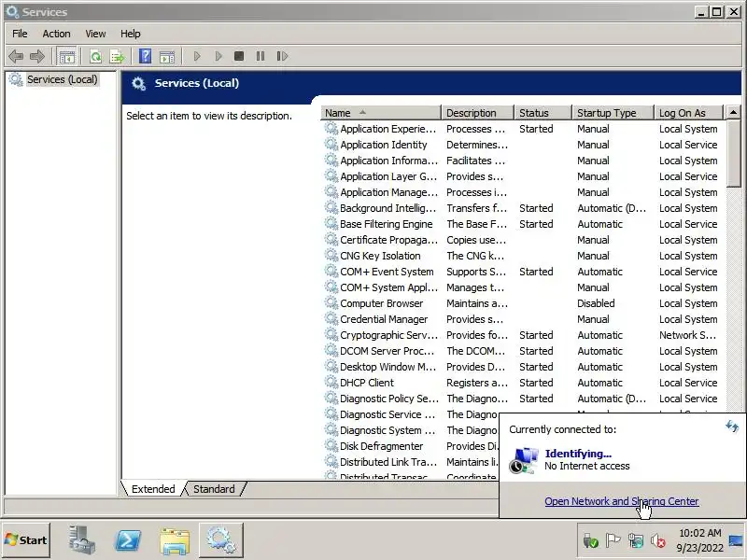Select the Application Management service
Viewport: 747px width, 560px height.
click(522, 192)
